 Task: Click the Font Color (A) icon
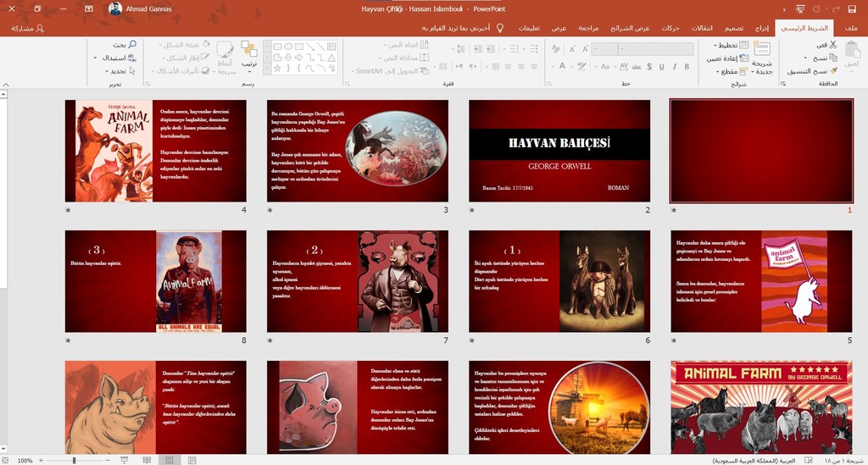562,66
